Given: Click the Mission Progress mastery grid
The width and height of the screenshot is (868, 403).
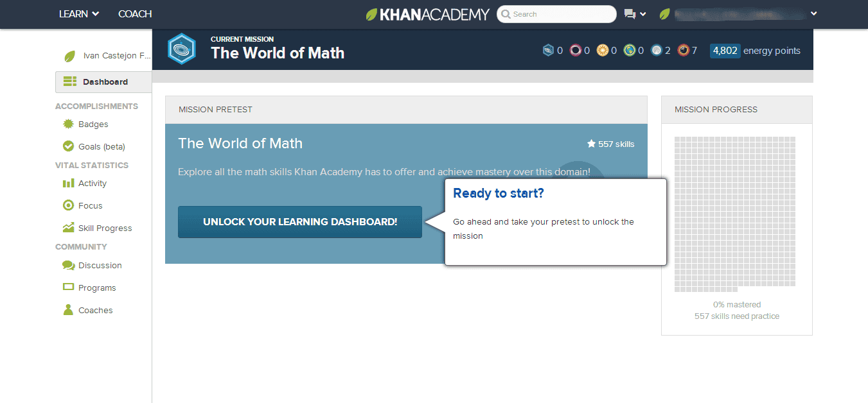Looking at the screenshot, I should point(735,212).
